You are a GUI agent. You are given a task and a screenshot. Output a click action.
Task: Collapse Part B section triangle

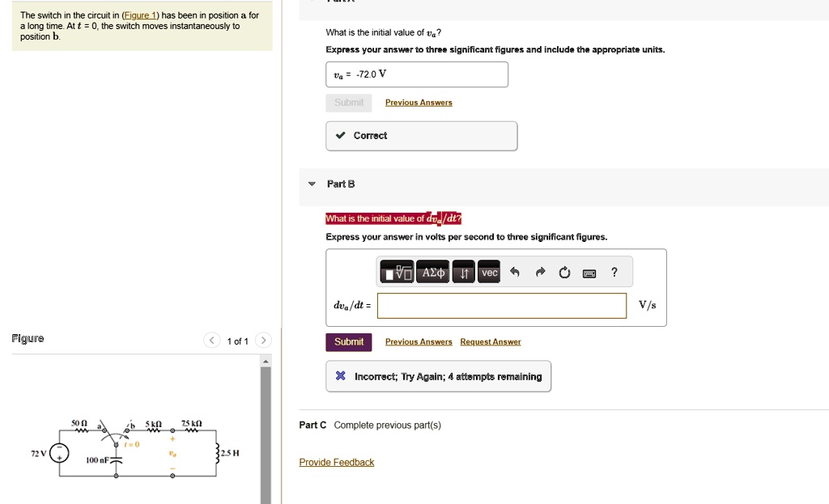click(312, 184)
